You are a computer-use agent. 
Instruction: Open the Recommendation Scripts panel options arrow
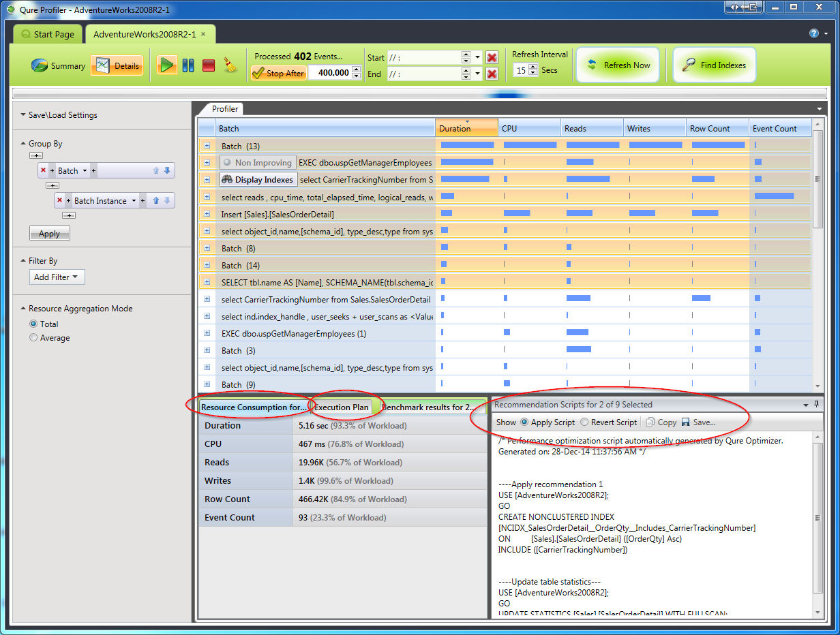coord(807,405)
